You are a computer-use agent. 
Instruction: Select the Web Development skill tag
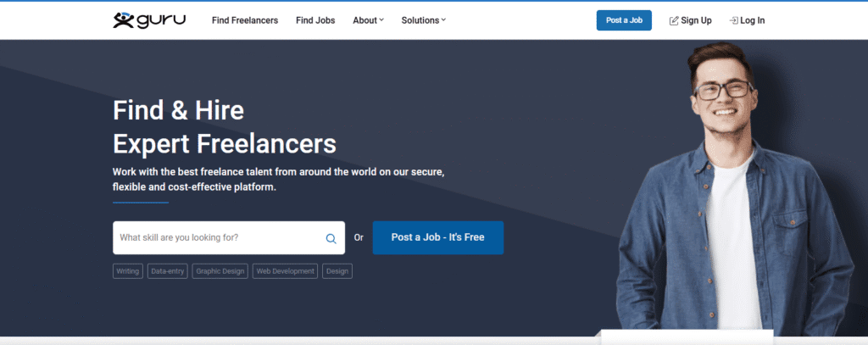[x=285, y=271]
